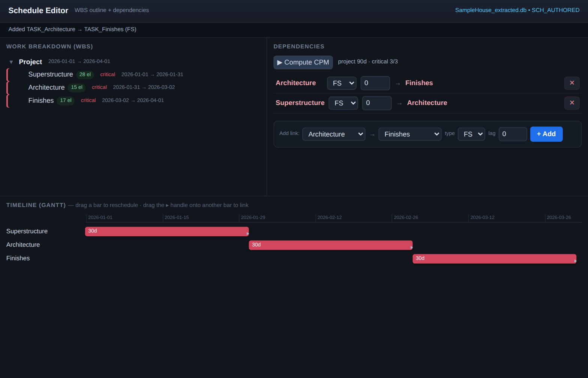Click the SampleHouse_extracted.db database label
Viewport: 588px width, 378px height.
(x=491, y=10)
